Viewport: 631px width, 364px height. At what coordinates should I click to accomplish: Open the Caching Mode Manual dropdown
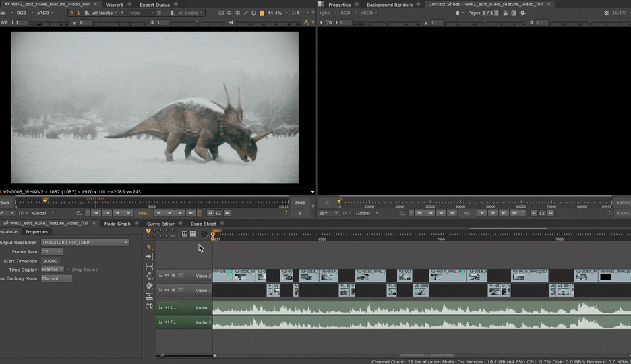click(x=57, y=278)
